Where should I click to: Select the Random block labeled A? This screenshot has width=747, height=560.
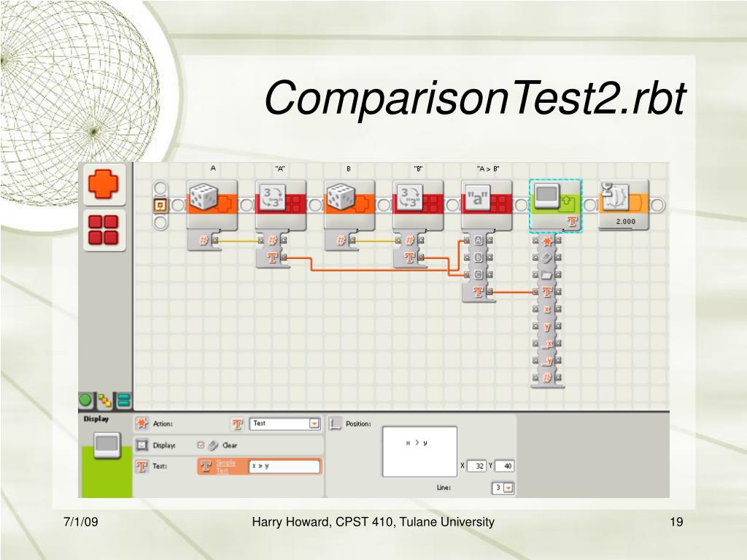click(x=212, y=205)
